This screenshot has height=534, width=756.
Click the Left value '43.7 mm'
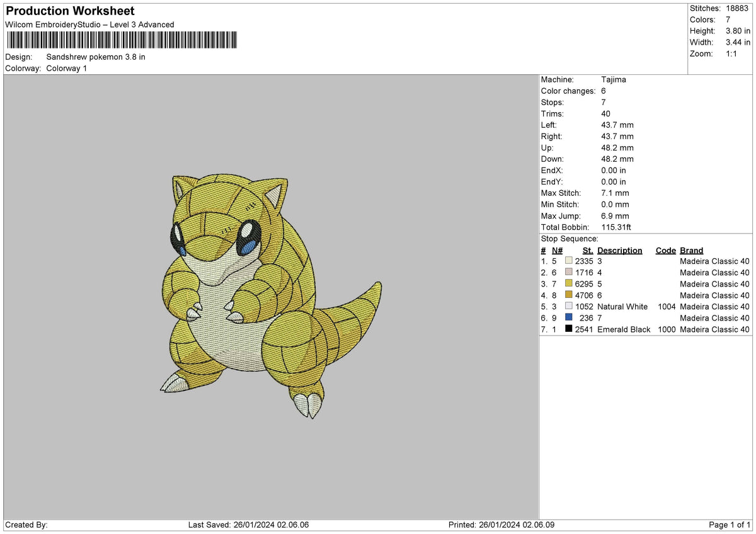pyautogui.click(x=617, y=125)
